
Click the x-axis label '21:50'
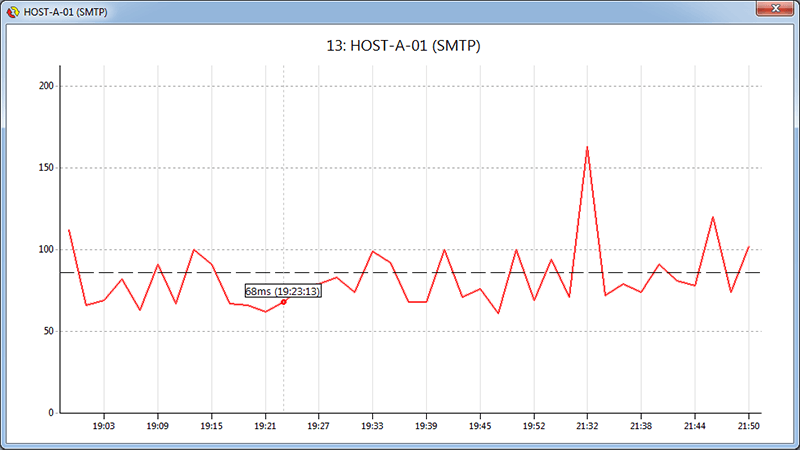748,426
